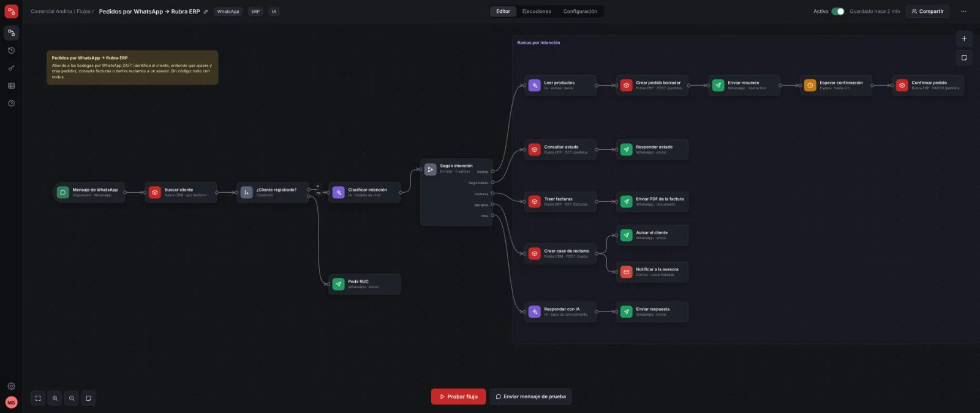Screen dimensions: 980x413
Task: Select the Confirmar pedido node
Action: [x=928, y=85]
